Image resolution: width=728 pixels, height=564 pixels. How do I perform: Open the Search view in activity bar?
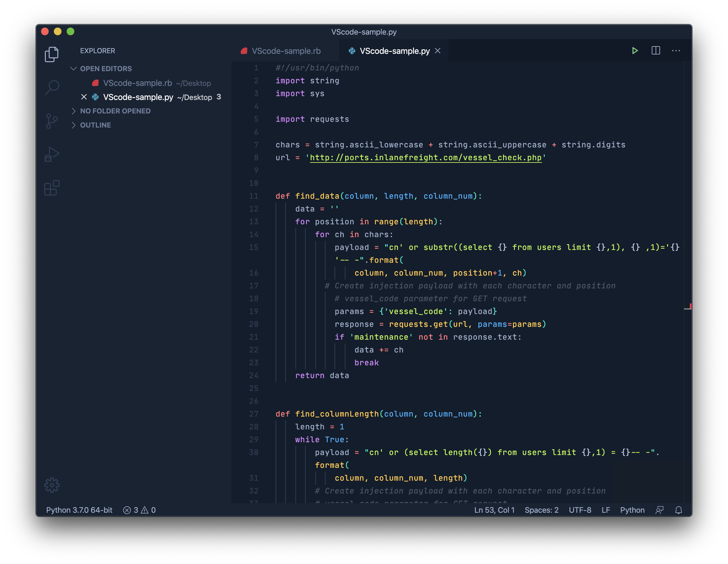point(52,88)
